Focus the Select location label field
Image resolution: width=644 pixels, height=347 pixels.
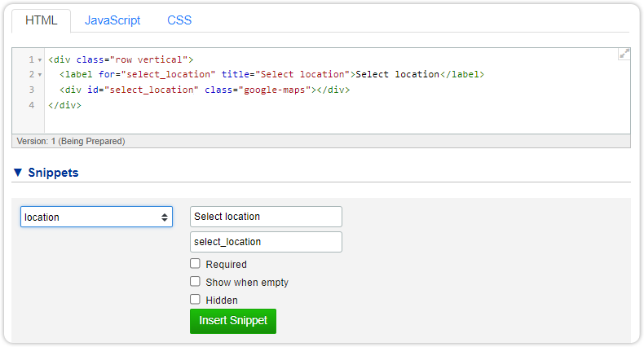click(x=266, y=217)
